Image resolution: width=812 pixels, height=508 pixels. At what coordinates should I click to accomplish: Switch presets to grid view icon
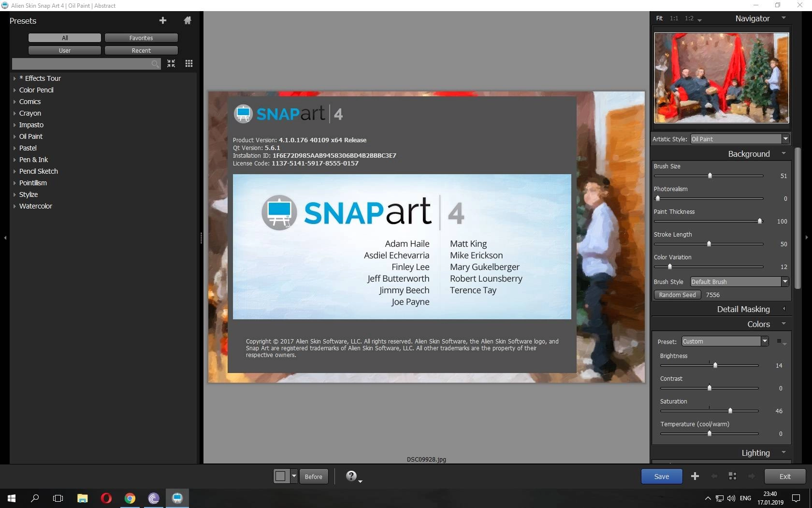click(189, 63)
